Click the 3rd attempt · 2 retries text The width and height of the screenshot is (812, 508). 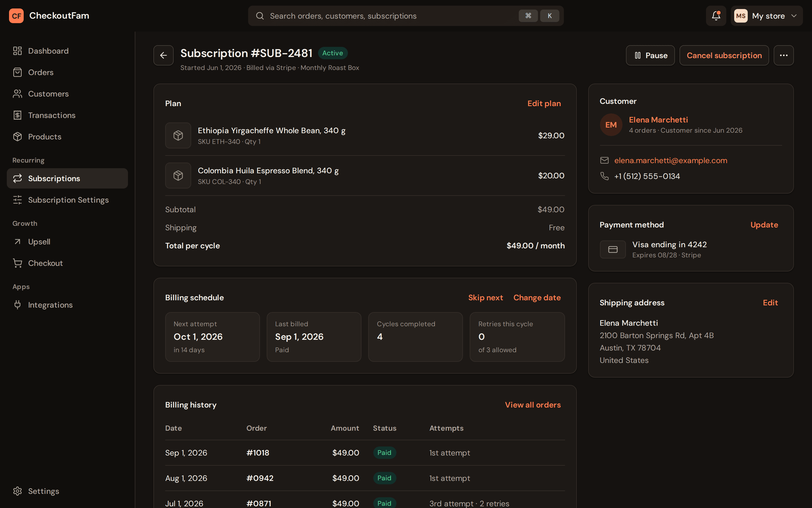pyautogui.click(x=469, y=503)
